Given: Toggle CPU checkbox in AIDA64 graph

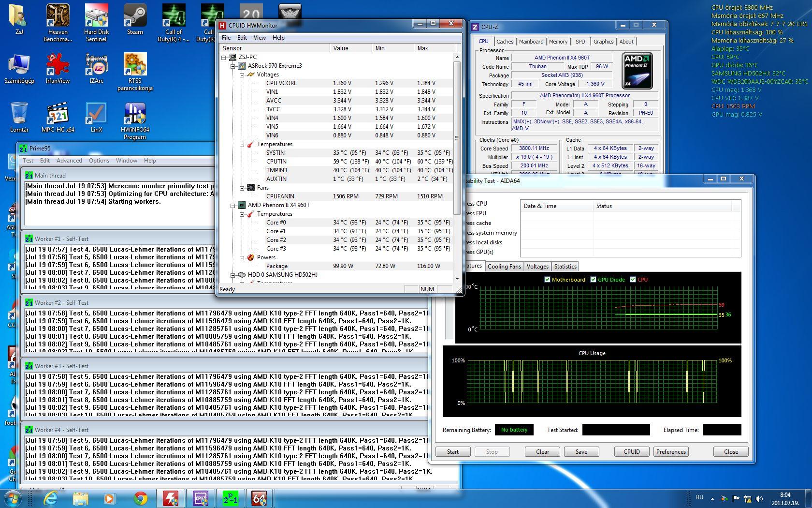Looking at the screenshot, I should click(x=633, y=279).
